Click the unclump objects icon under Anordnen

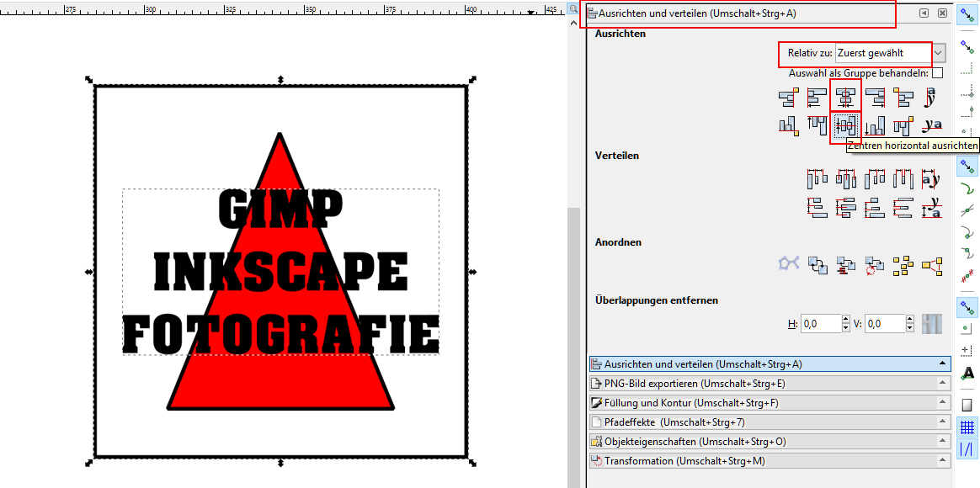click(x=931, y=266)
